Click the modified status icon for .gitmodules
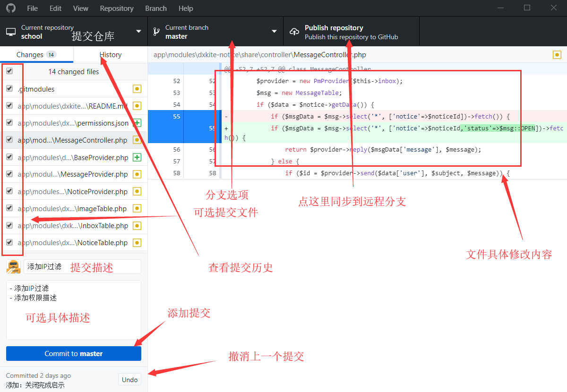This screenshot has width=567, height=392. (137, 89)
